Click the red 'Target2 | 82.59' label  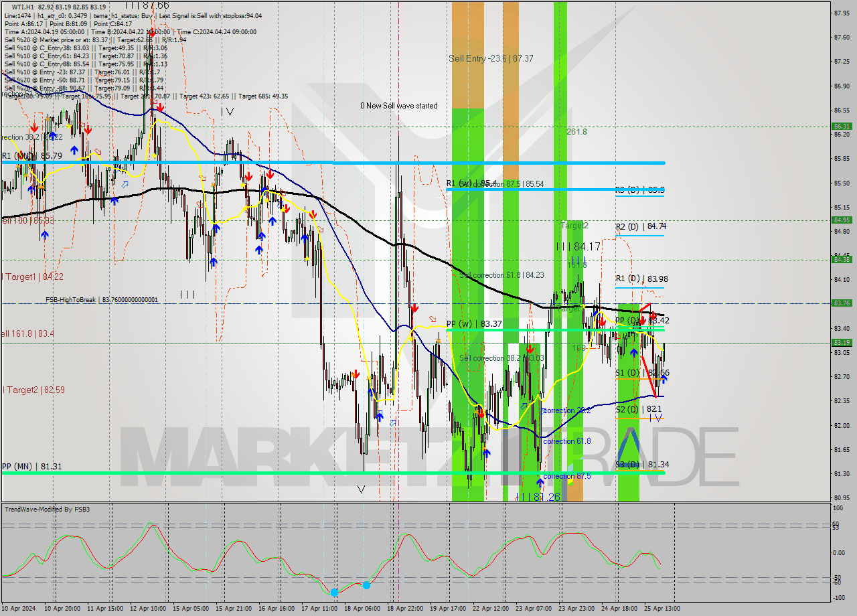[33, 390]
